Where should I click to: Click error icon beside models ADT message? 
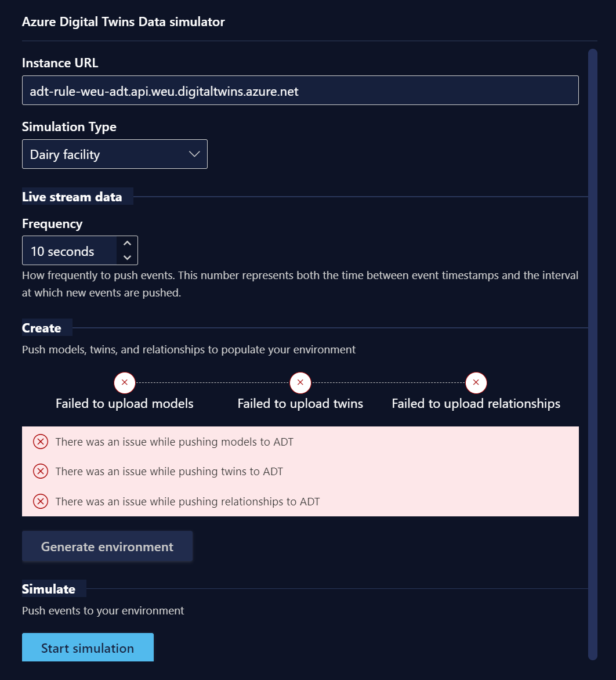click(x=41, y=442)
